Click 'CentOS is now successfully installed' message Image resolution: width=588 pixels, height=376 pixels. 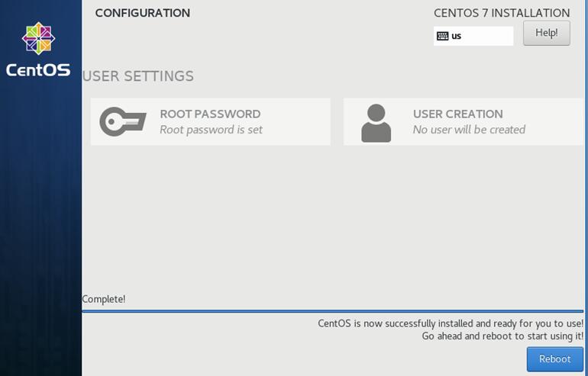click(451, 323)
